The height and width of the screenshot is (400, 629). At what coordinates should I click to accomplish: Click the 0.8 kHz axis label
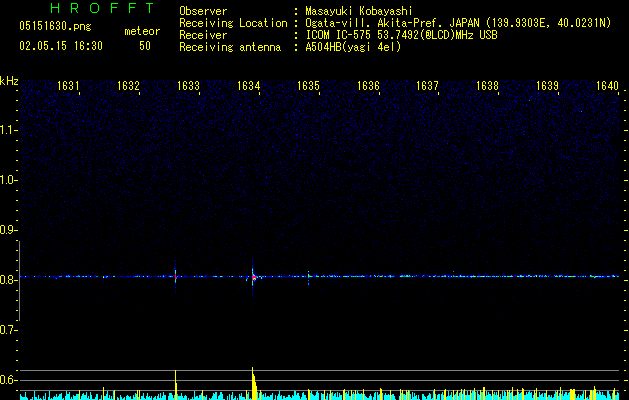point(8,280)
